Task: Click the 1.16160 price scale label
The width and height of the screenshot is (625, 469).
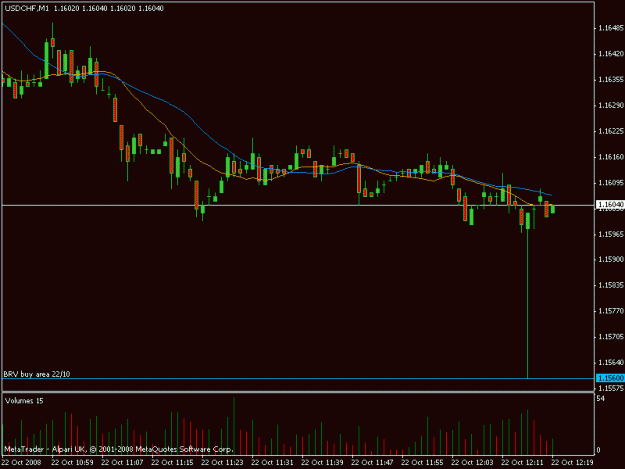Action: pos(611,157)
